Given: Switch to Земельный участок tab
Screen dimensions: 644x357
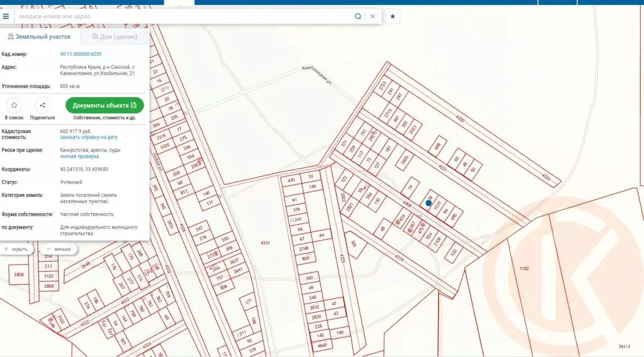Looking at the screenshot, I should 40,37.
